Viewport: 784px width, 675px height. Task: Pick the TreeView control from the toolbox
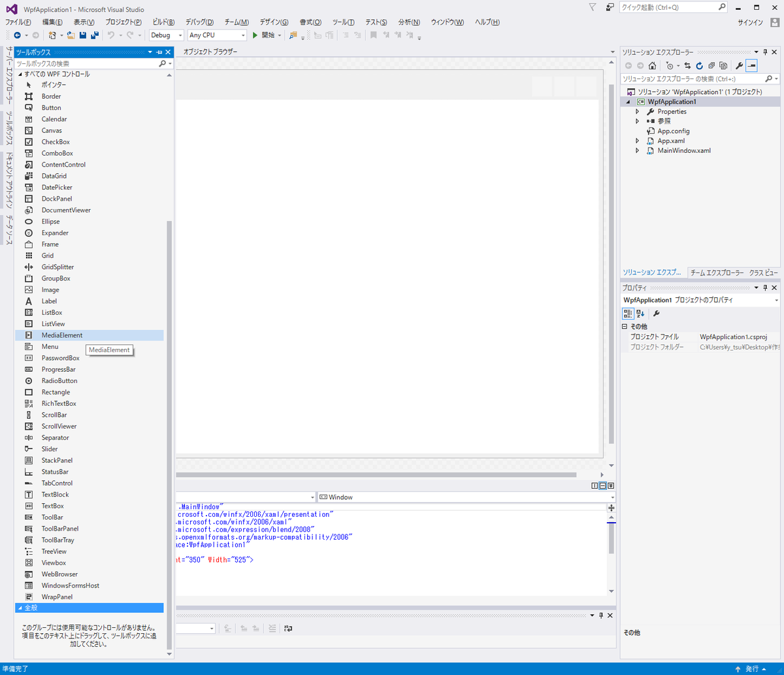tap(90, 551)
